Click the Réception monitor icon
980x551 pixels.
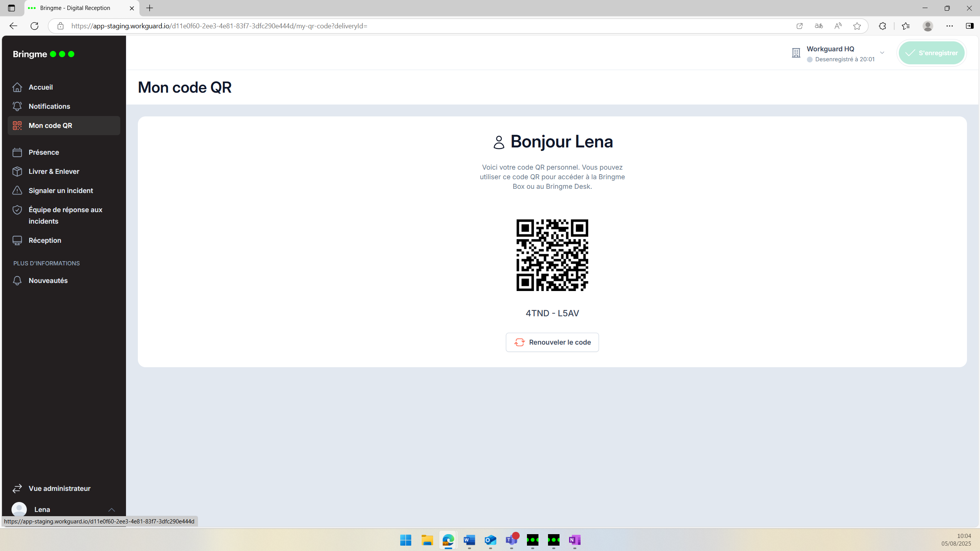coord(17,240)
